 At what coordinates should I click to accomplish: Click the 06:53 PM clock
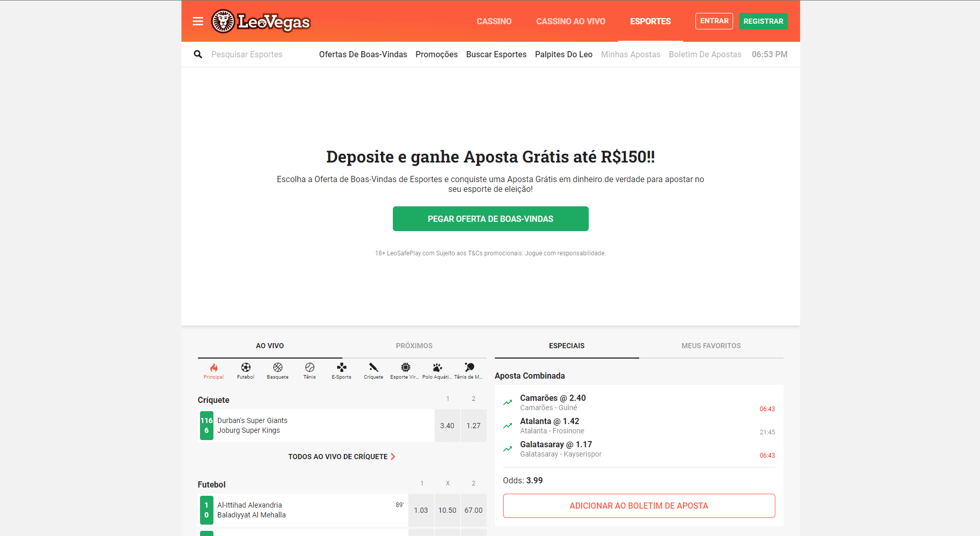click(x=770, y=54)
